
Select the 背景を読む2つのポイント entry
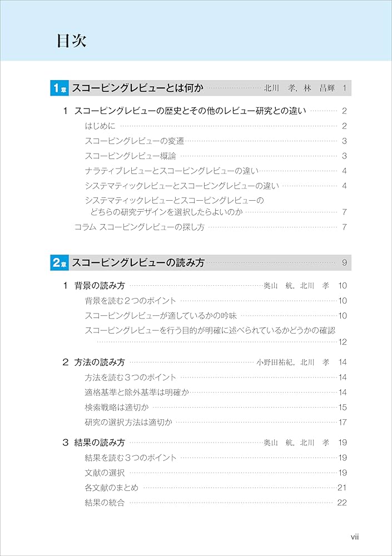[130, 301]
